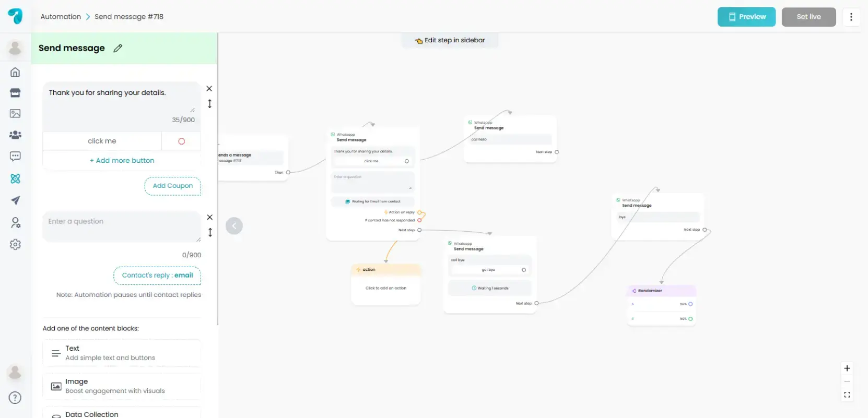Open the three-dot more options menu

click(851, 17)
